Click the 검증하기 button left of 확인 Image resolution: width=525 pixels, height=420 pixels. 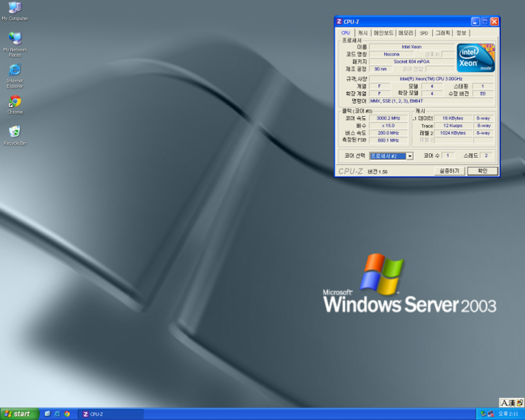pos(449,171)
